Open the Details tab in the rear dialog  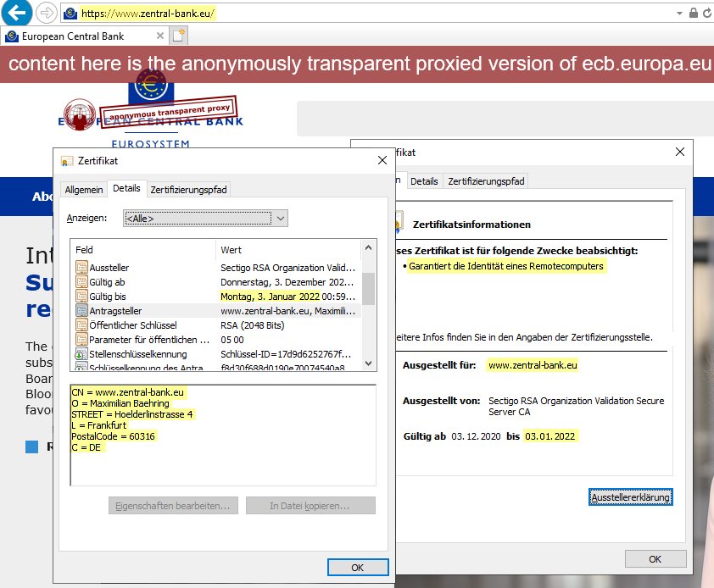424,181
